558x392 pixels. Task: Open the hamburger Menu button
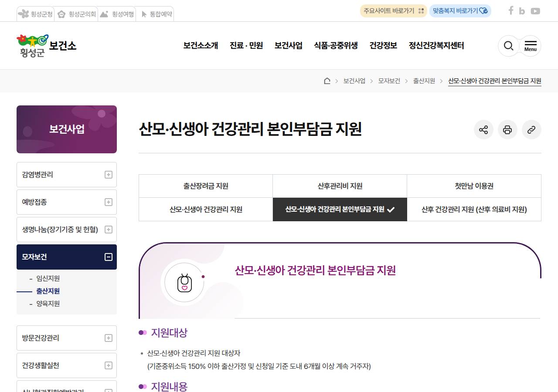tap(531, 46)
